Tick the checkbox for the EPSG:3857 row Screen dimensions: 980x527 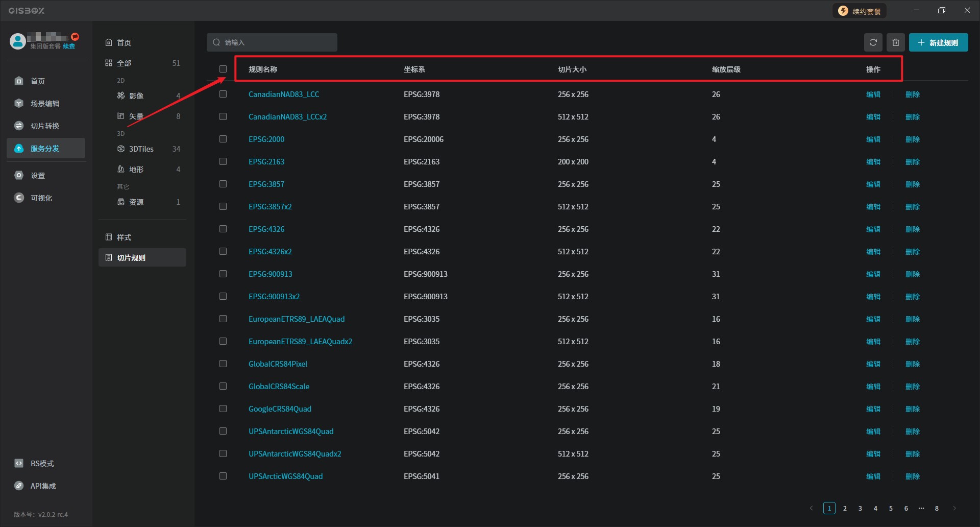(x=223, y=184)
